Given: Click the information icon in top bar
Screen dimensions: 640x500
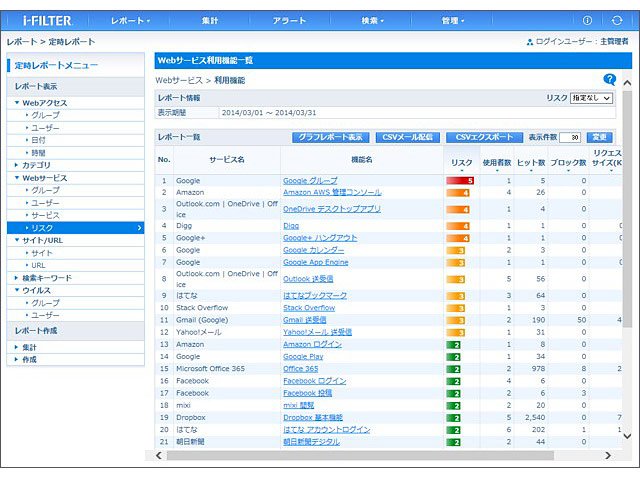Looking at the screenshot, I should pyautogui.click(x=587, y=20).
